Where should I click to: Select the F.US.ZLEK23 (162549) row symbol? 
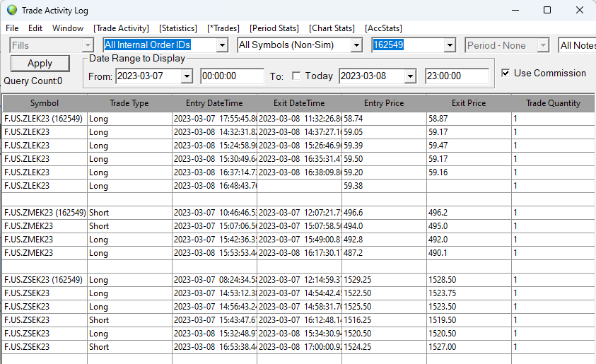[43, 119]
